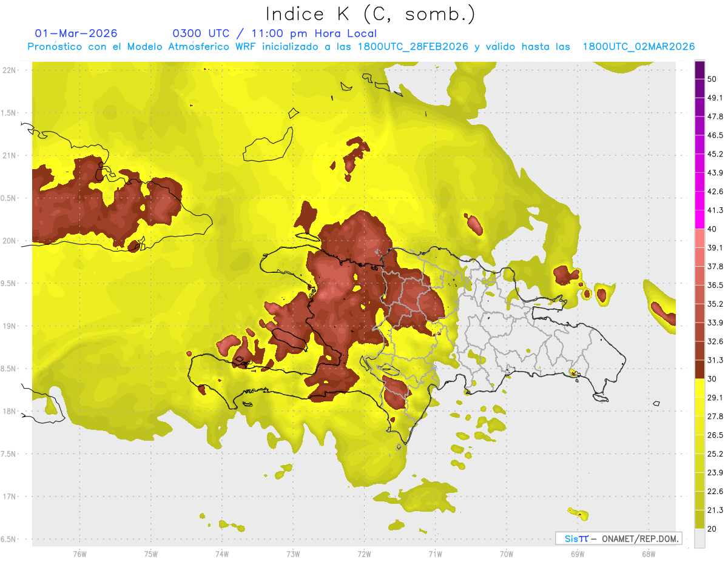Click the colorbar value label 43.9
The image size is (728, 562).
pyautogui.click(x=715, y=173)
